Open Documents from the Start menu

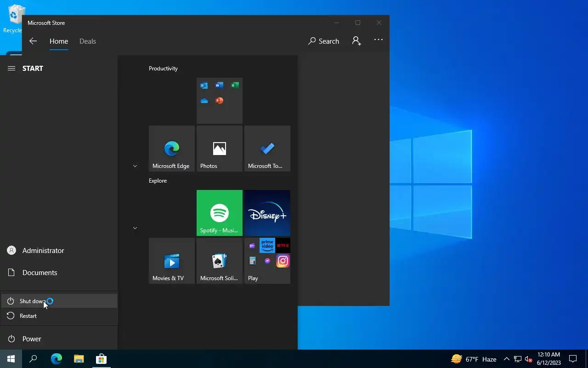pos(59,272)
